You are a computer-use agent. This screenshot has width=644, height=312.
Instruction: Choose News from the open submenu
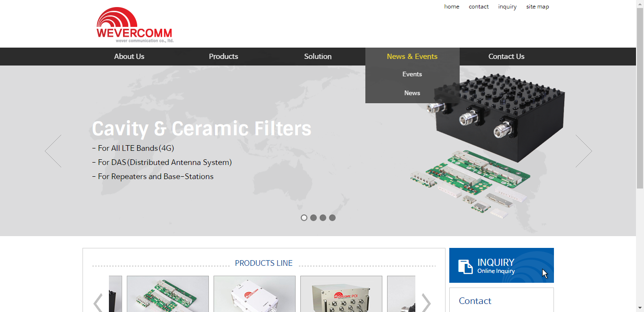click(x=412, y=93)
